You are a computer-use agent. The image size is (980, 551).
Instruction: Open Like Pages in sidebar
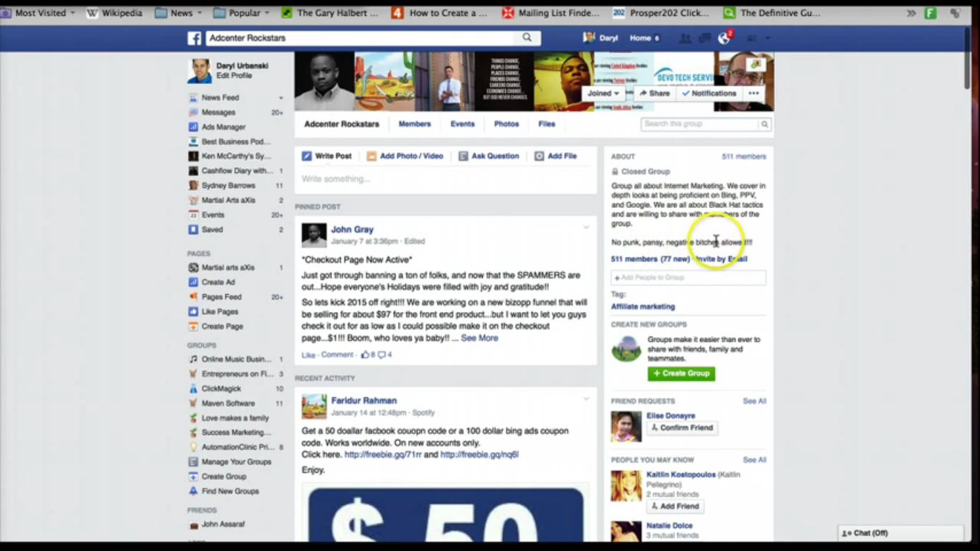pyautogui.click(x=220, y=311)
